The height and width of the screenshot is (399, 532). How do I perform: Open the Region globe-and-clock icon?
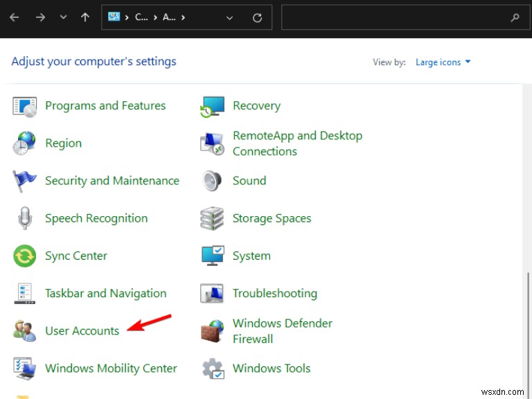tap(24, 143)
